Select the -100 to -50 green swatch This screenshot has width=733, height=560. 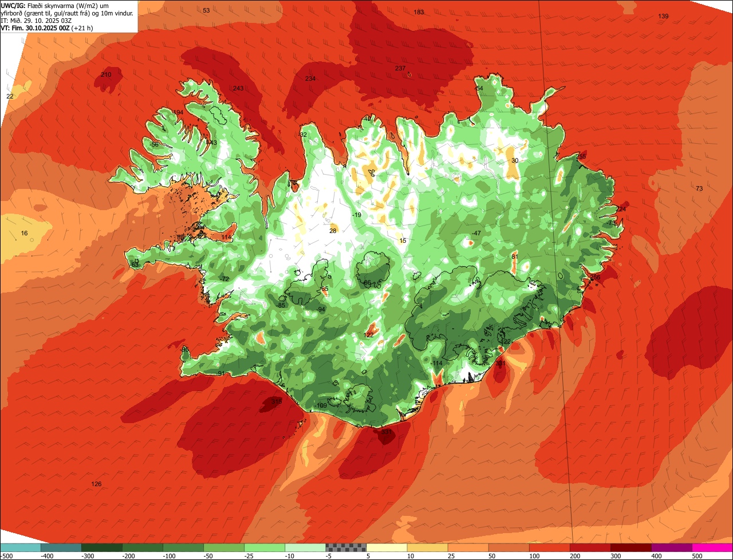183,547
